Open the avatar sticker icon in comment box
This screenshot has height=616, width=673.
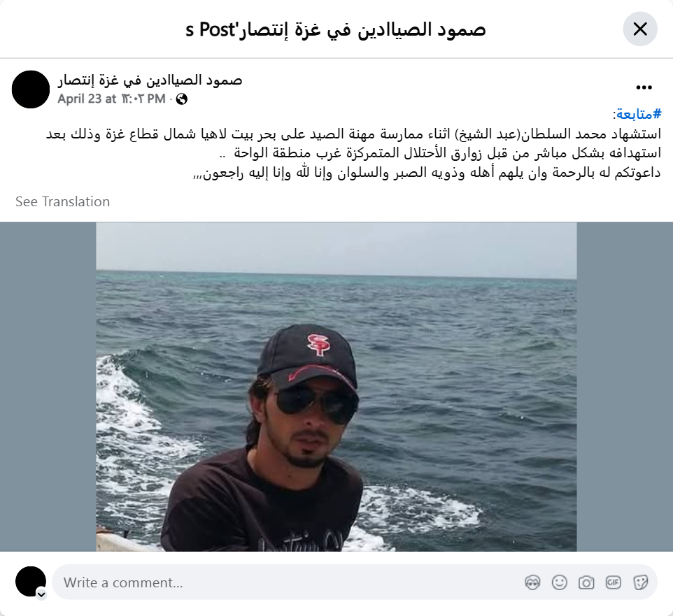pyautogui.click(x=532, y=582)
